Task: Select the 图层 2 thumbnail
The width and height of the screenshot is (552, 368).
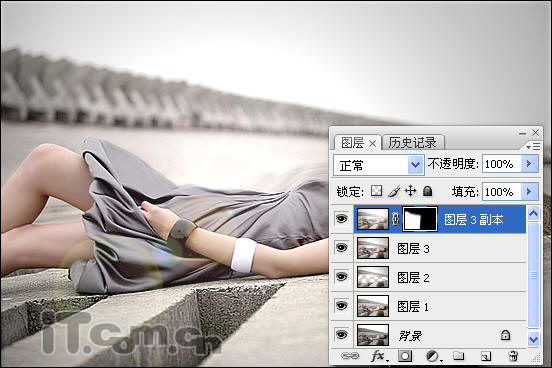Action: (x=373, y=277)
